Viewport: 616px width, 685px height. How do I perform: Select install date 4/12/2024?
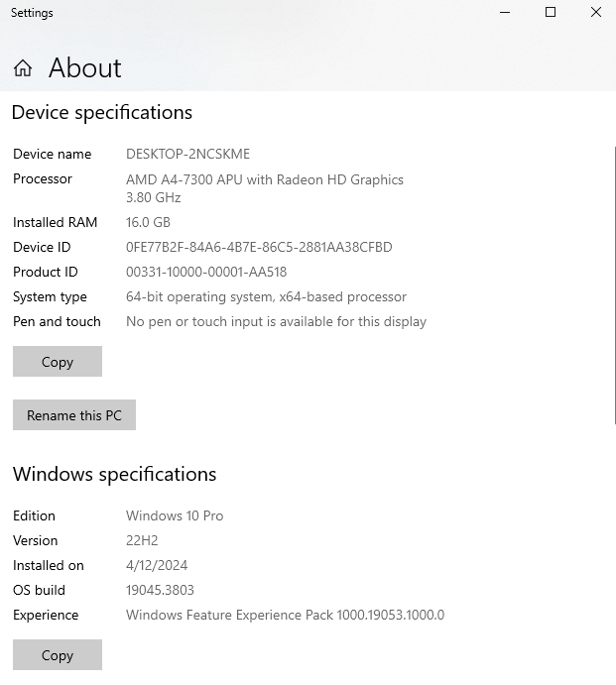(x=157, y=566)
